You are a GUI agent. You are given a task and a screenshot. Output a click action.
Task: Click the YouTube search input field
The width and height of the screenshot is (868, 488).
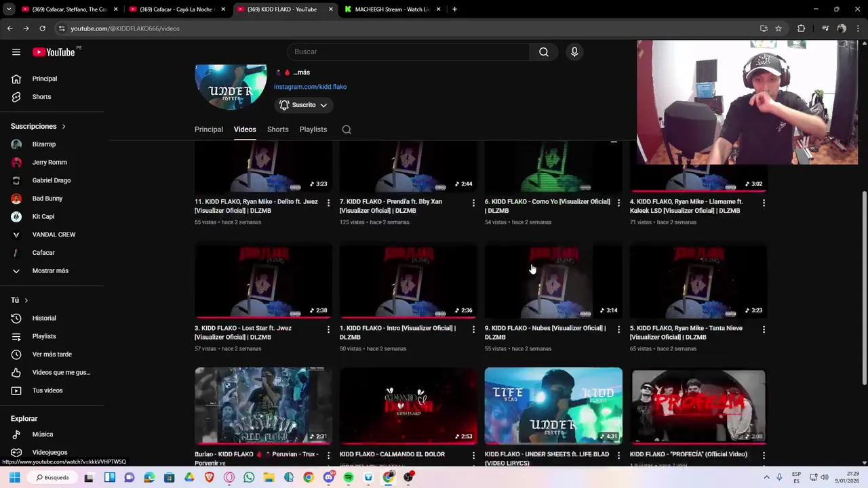click(x=408, y=52)
